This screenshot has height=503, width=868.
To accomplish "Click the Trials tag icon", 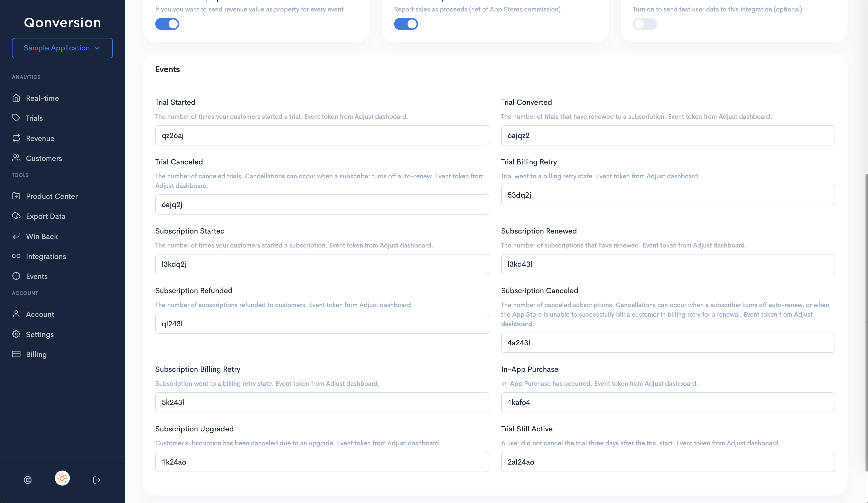I will coord(16,118).
